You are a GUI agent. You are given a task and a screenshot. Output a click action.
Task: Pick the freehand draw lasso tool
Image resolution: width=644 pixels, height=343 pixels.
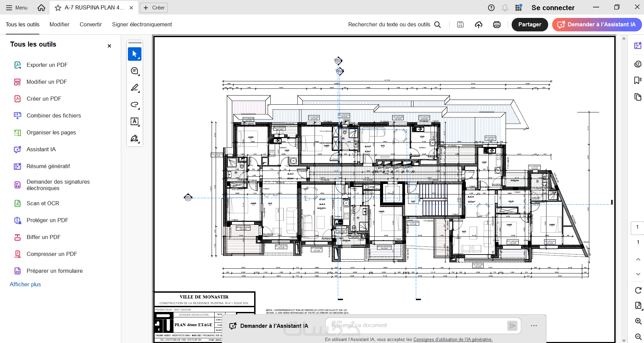click(135, 105)
